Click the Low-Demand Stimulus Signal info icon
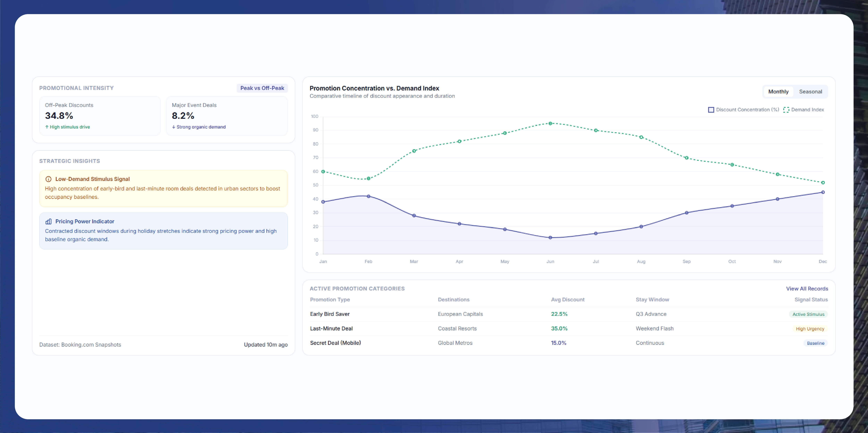Viewport: 868px width, 433px height. (49, 179)
